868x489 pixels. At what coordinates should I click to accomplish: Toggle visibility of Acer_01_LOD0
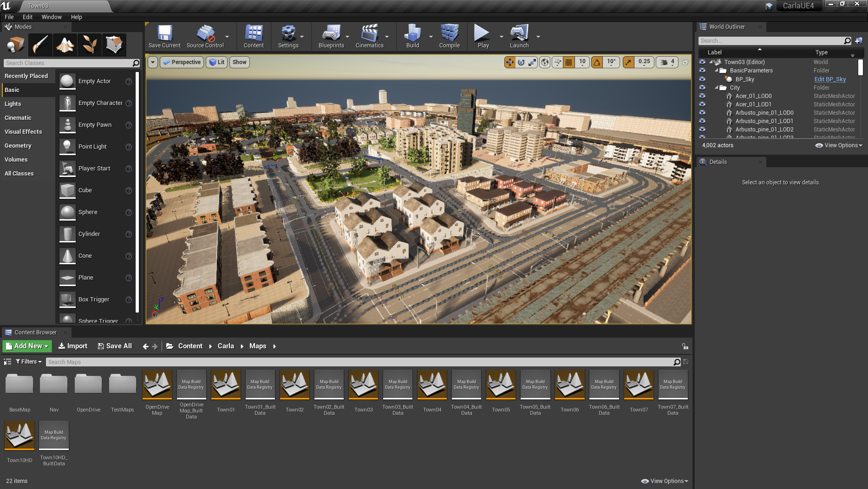point(702,96)
